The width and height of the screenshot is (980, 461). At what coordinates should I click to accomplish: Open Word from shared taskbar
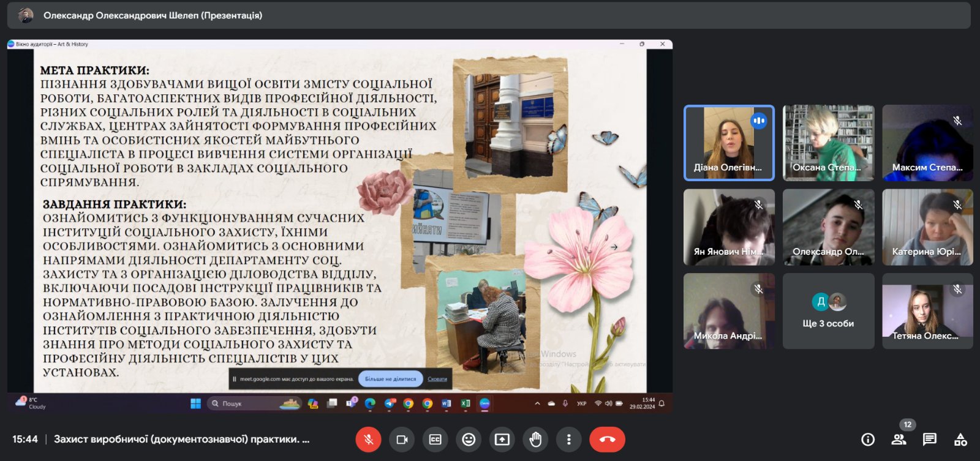pos(447,403)
